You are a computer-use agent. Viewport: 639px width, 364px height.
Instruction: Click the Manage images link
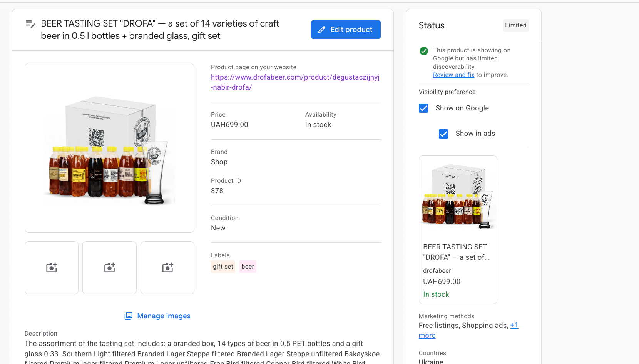(x=164, y=316)
